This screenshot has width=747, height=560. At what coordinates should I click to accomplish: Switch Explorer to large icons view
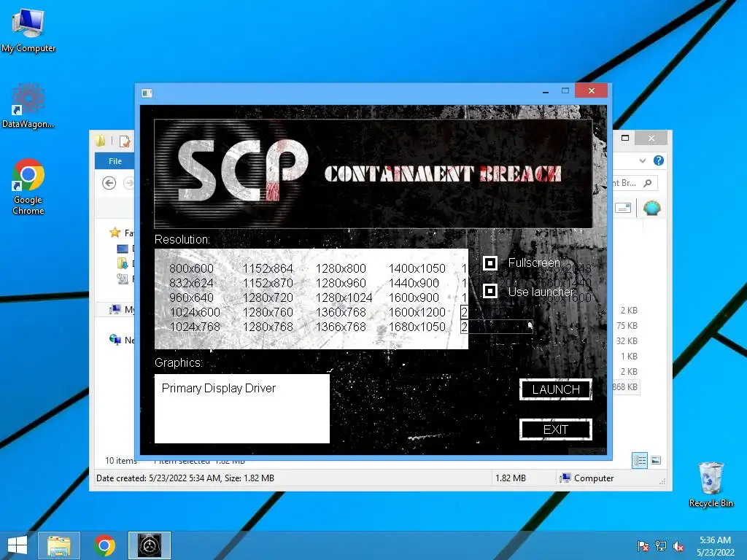(x=656, y=460)
